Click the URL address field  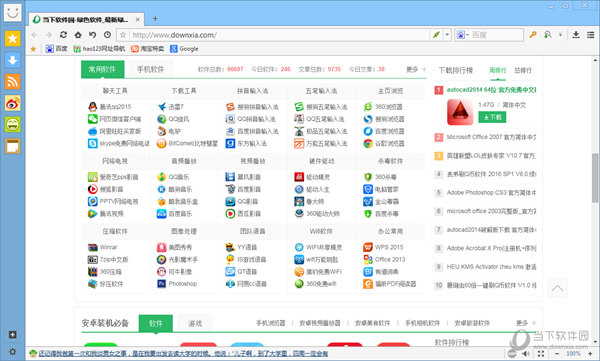[280, 35]
